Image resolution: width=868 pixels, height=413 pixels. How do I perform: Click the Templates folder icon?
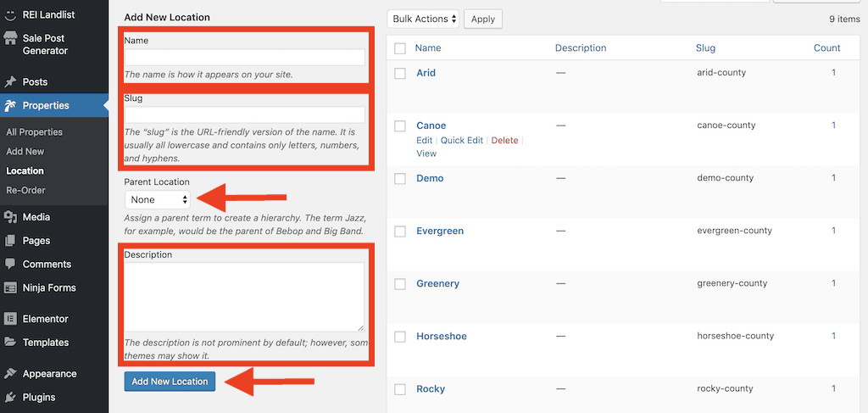point(10,342)
